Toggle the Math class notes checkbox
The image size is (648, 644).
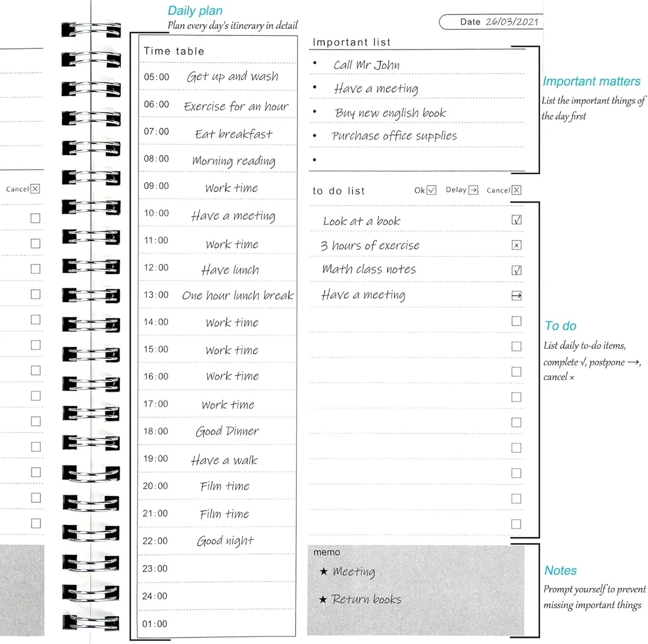tap(517, 270)
